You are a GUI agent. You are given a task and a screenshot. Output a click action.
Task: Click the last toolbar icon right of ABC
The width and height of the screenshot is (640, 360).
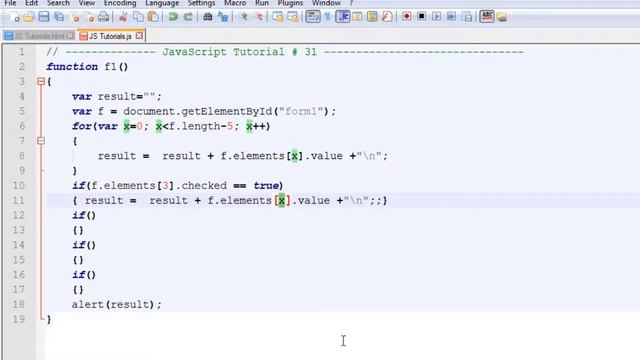point(502,17)
